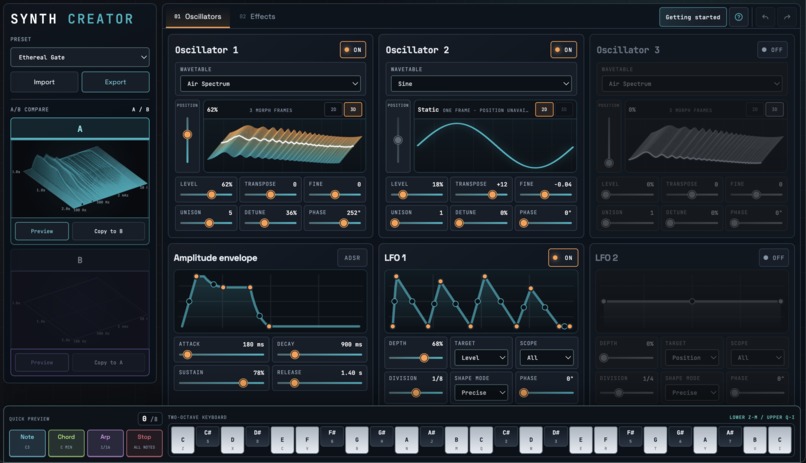Adjust envelope Attack slider
The height and width of the screenshot is (463, 806).
(x=222, y=355)
